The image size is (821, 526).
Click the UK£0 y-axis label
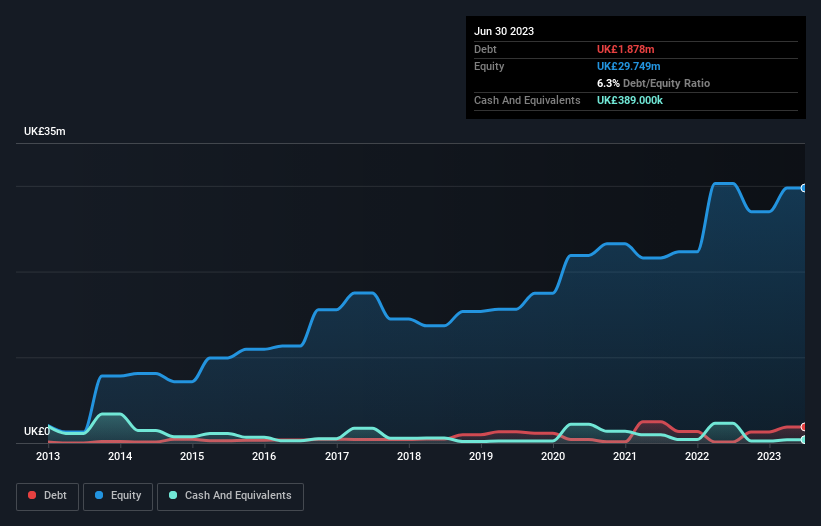[37, 431]
